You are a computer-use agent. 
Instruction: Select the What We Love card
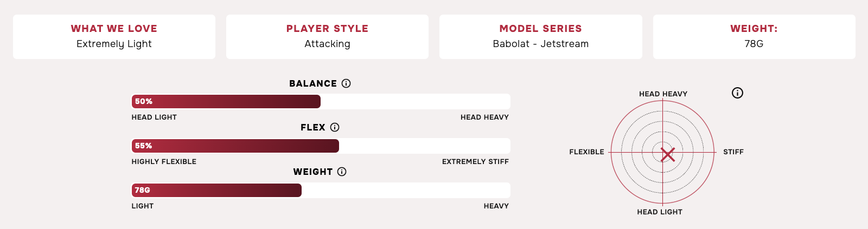point(114,37)
